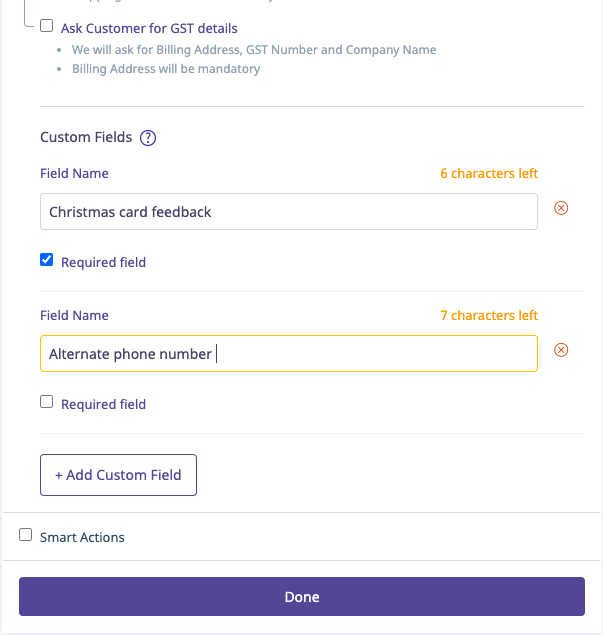Remove the Christmas card feedback field

point(561,208)
